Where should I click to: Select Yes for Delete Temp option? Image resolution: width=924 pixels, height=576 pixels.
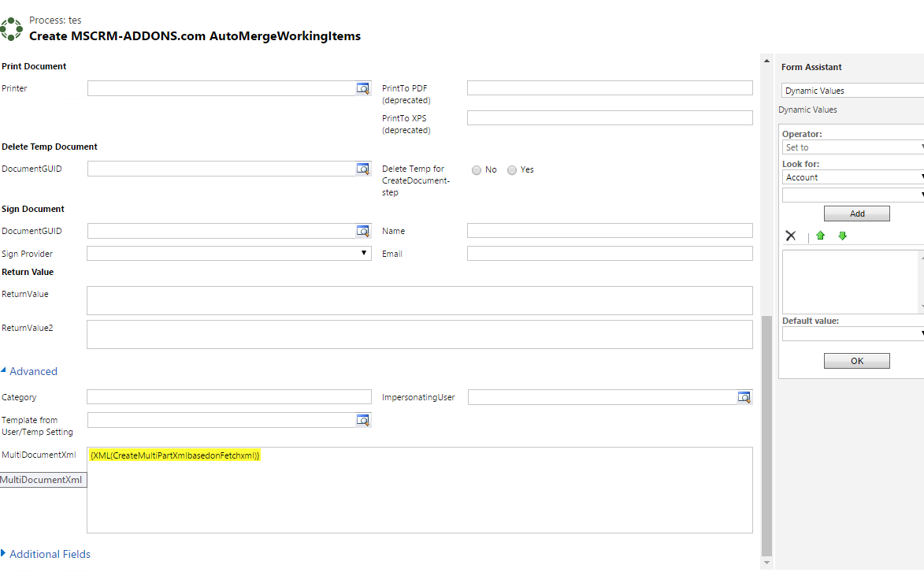click(x=511, y=170)
